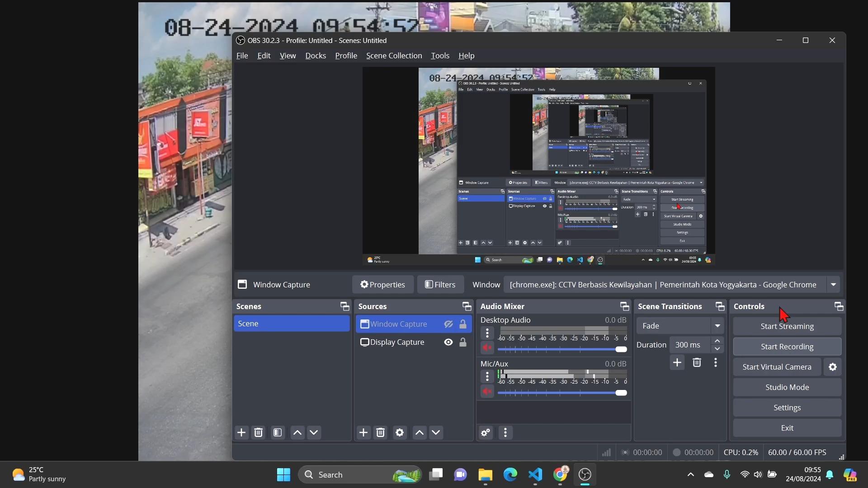Image resolution: width=868 pixels, height=488 pixels.
Task: Toggle lock on Display Capture source
Action: (463, 342)
